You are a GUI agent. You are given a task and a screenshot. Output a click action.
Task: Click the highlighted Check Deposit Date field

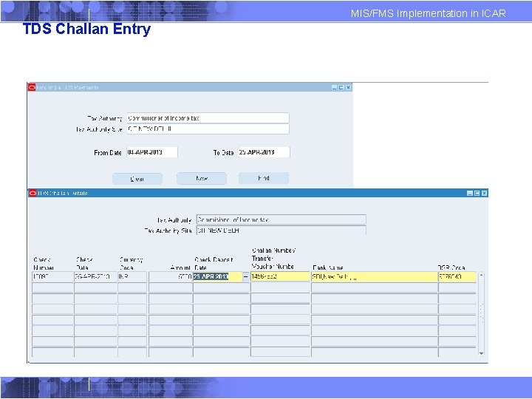218,277
